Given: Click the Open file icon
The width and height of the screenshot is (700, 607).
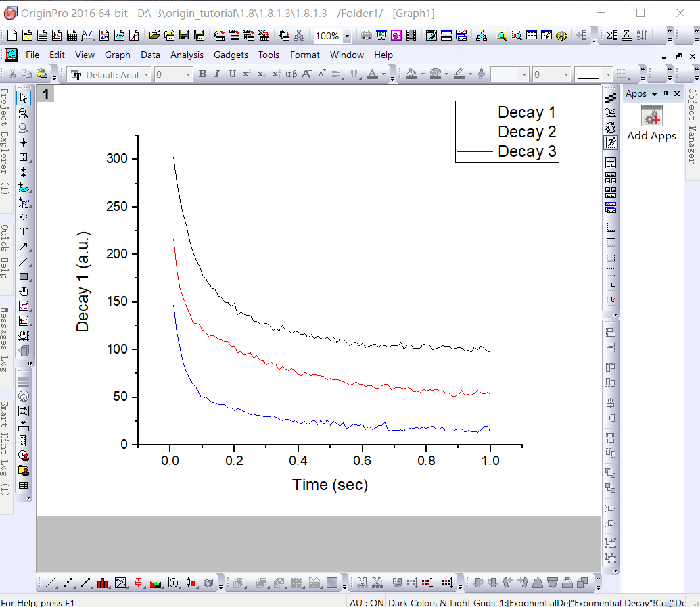Looking at the screenshot, I should point(154,35).
